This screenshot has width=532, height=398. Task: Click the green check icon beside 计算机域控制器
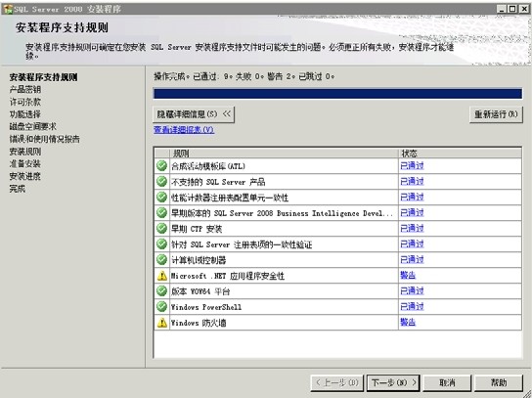[161, 260]
